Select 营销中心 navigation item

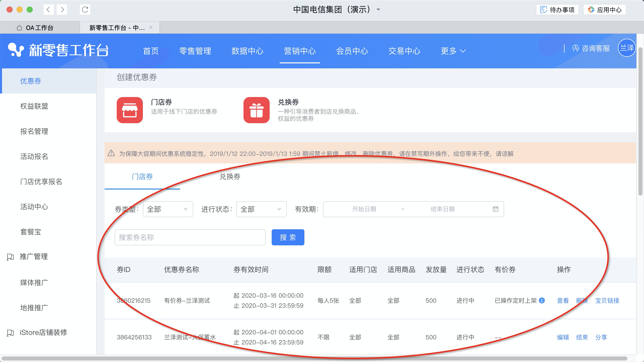(300, 51)
